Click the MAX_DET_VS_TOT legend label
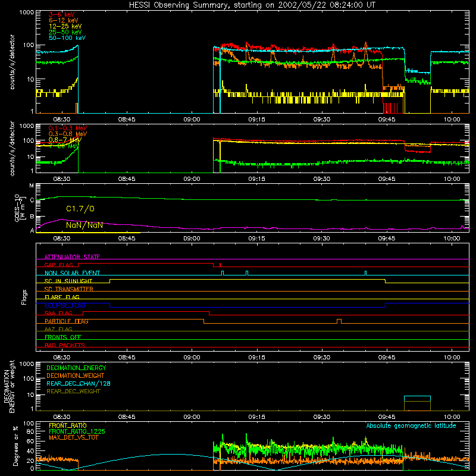Image resolution: width=476 pixels, height=476 pixels. [x=74, y=437]
